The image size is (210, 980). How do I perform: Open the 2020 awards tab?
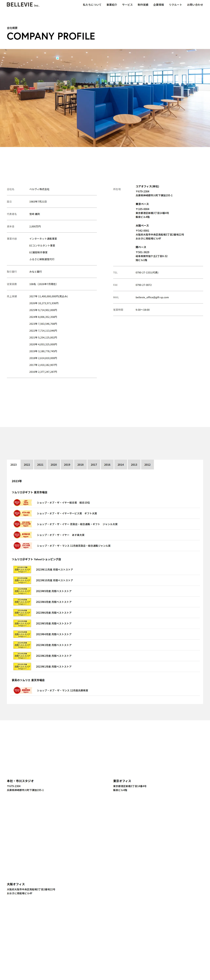coord(54,465)
